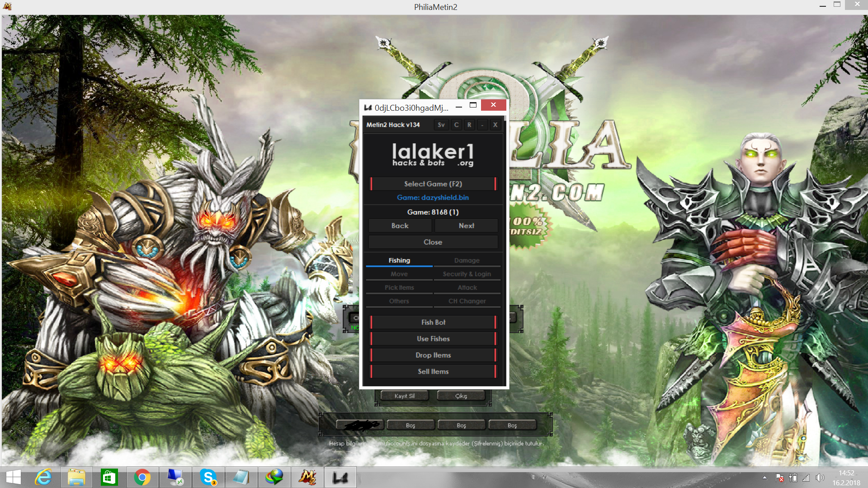This screenshot has height=488, width=868.
Task: Click the R button in hack header
Action: [x=469, y=125]
